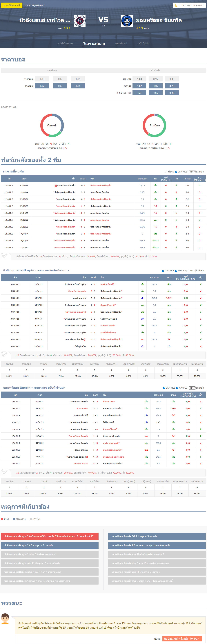This screenshot has width=207, height=644.
Task: Click the opening odds 3.95
Action: pos(155,79)
